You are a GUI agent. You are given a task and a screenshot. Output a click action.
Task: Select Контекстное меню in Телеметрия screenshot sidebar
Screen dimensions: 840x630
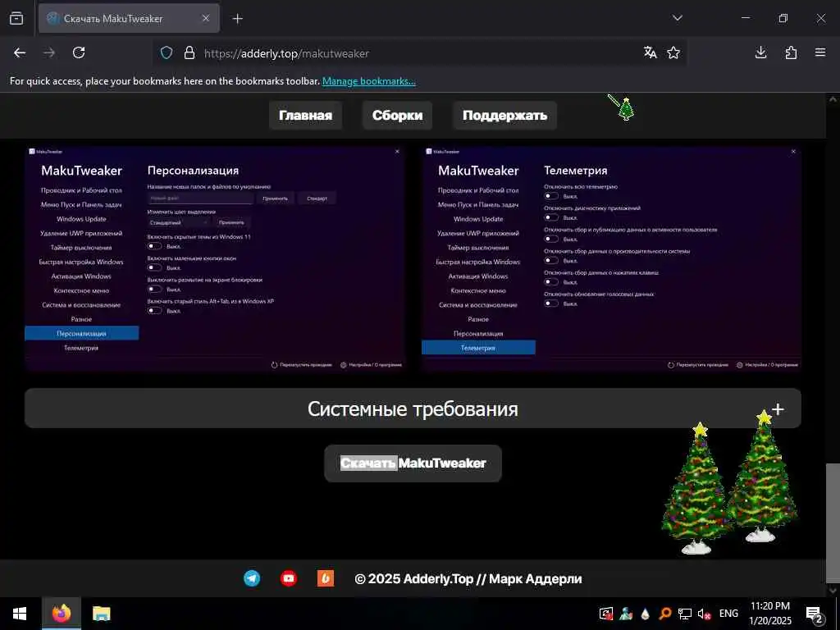click(x=478, y=291)
